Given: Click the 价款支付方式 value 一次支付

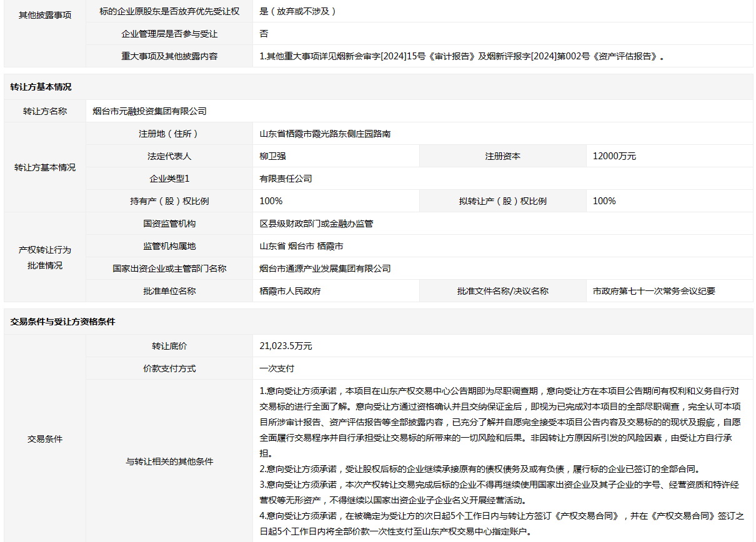Looking at the screenshot, I should (x=277, y=368).
